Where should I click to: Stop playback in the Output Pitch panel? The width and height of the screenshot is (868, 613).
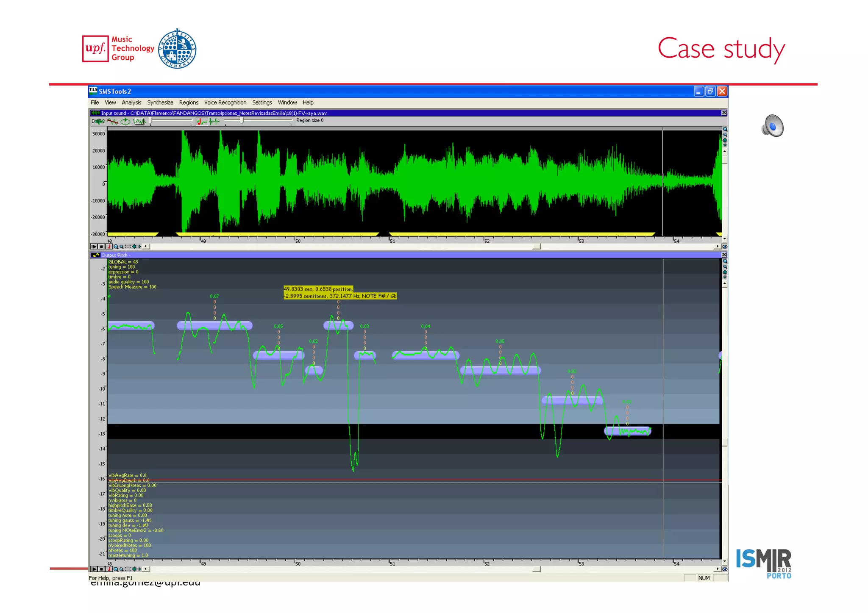[x=101, y=569]
